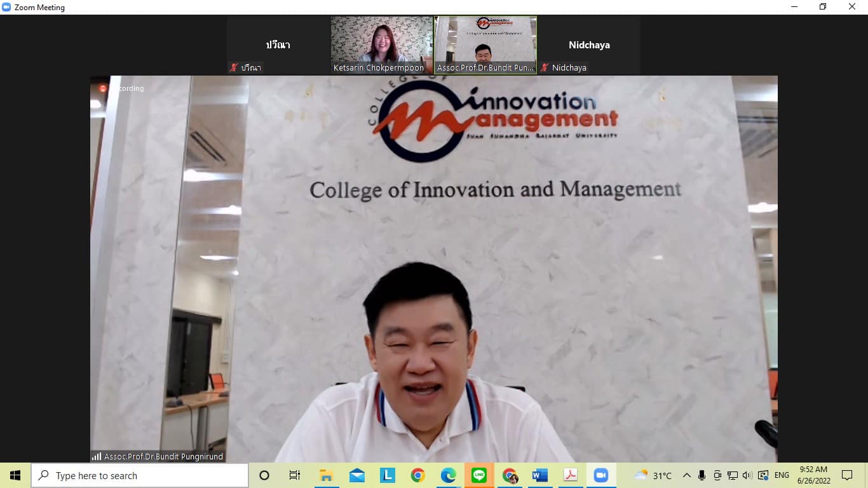
Task: Open Adobe Acrobat Reader from the taskbar
Action: [x=570, y=475]
